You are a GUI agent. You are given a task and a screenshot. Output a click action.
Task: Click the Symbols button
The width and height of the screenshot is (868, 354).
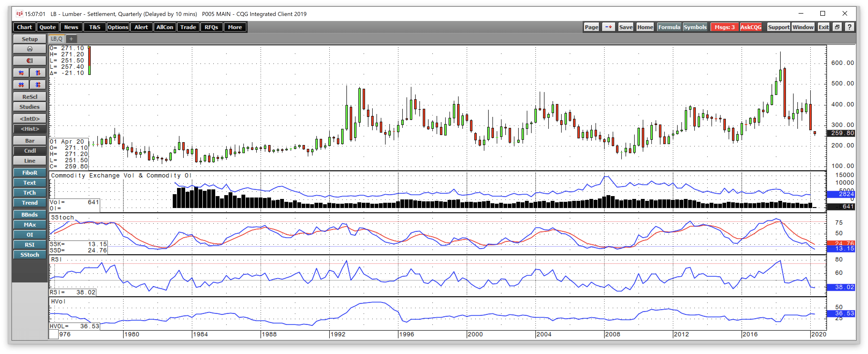[x=695, y=27]
